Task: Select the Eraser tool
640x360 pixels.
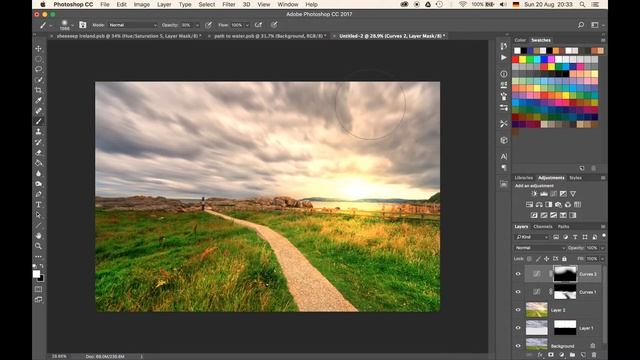Action: [38, 152]
